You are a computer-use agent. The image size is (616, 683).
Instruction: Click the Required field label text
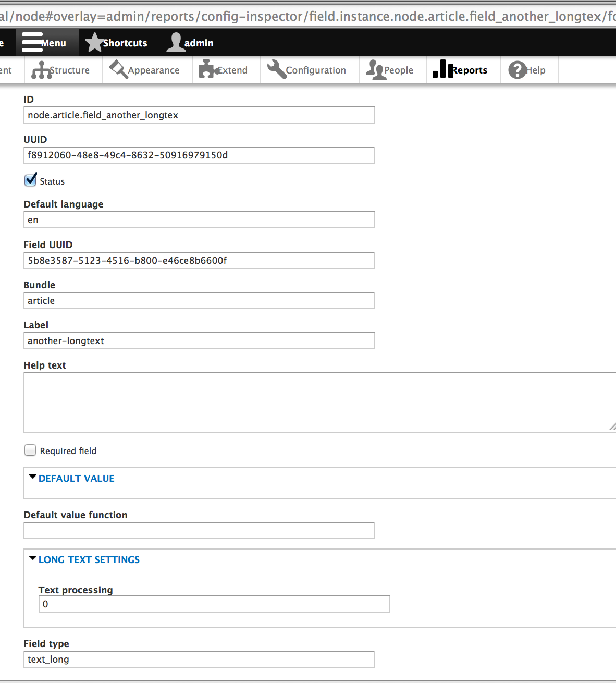pos(68,451)
